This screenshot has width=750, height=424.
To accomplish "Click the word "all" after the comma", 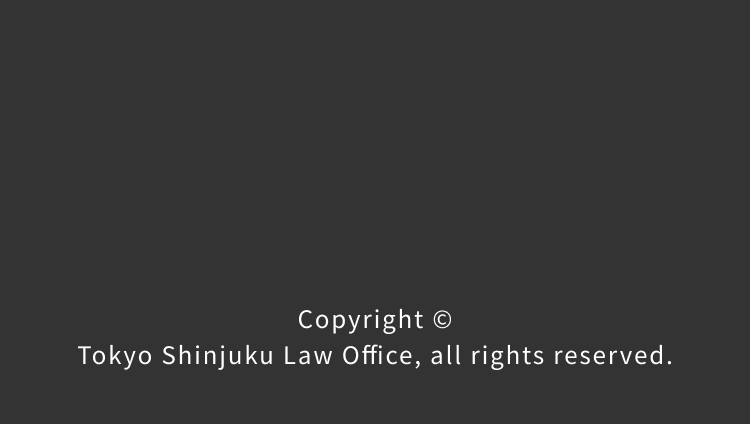I will (446, 356).
